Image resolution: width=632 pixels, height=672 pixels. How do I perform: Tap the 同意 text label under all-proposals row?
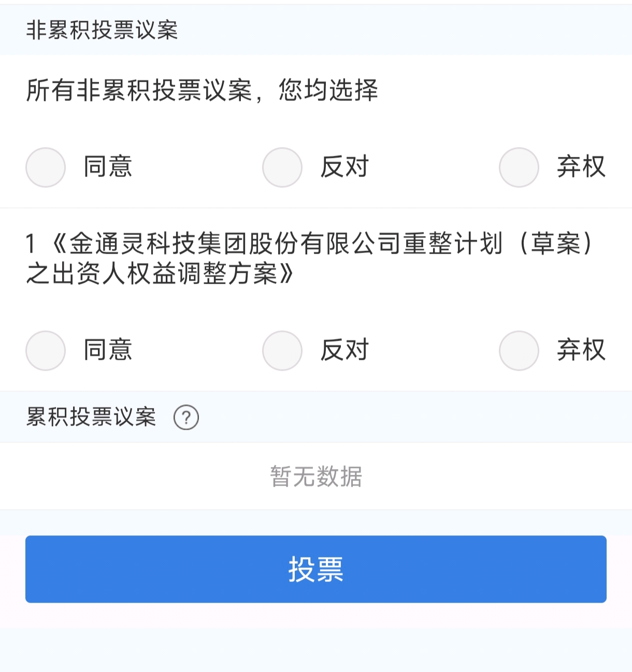click(108, 167)
